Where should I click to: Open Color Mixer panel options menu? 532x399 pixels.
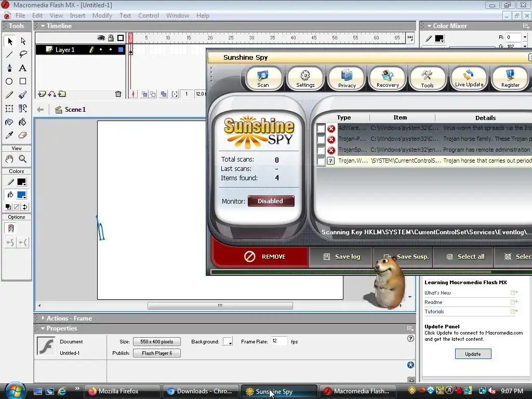pos(526,26)
